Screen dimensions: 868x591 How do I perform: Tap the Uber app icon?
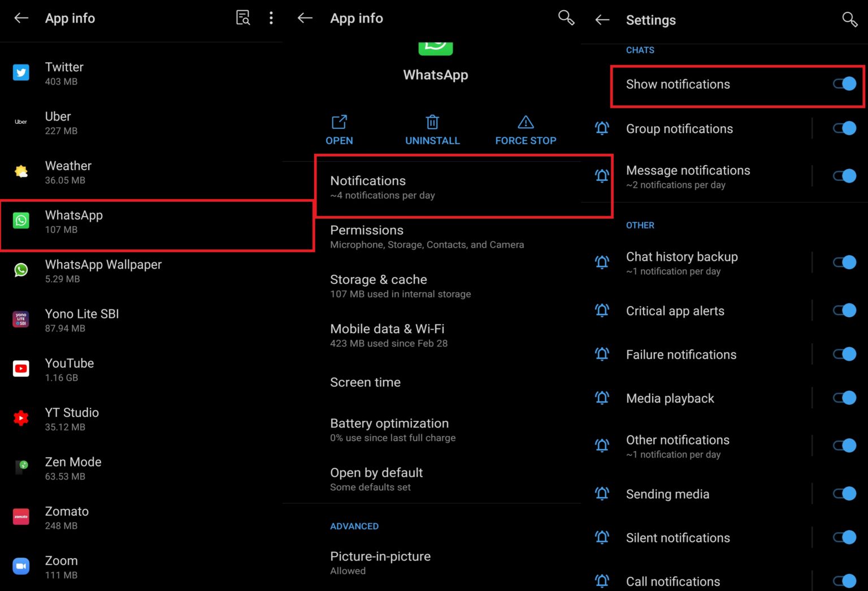(21, 122)
